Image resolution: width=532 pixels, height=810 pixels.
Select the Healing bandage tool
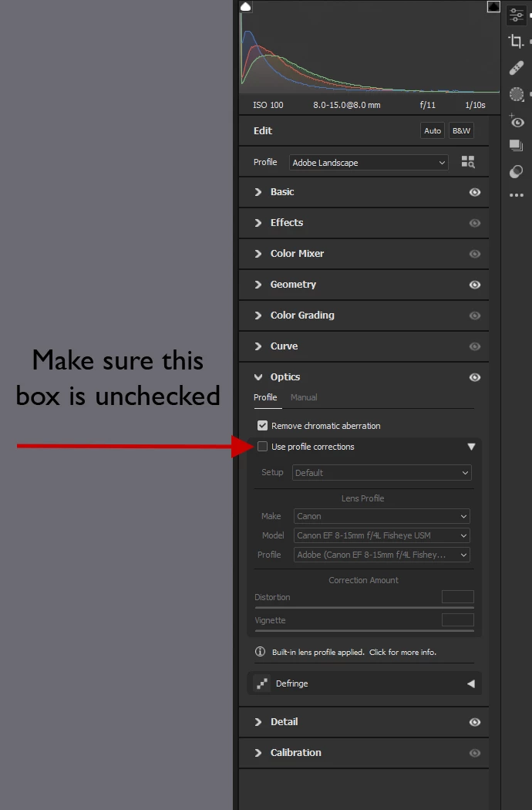click(x=516, y=68)
